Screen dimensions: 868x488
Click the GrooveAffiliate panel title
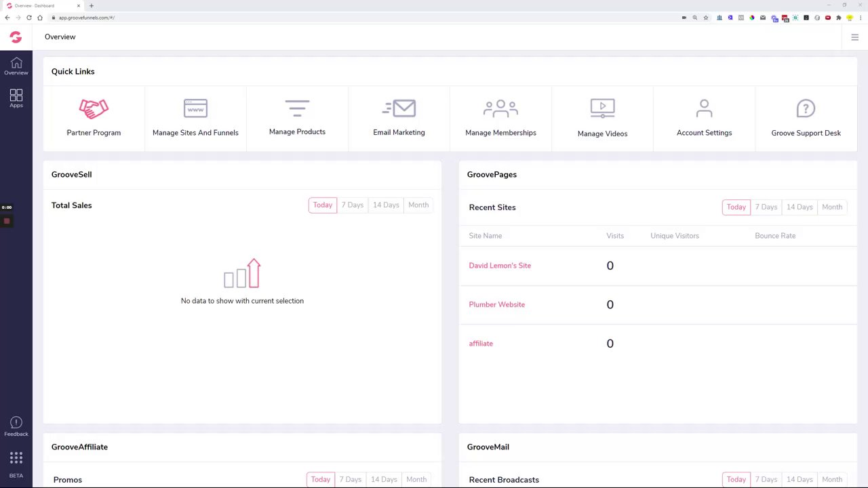coord(79,447)
